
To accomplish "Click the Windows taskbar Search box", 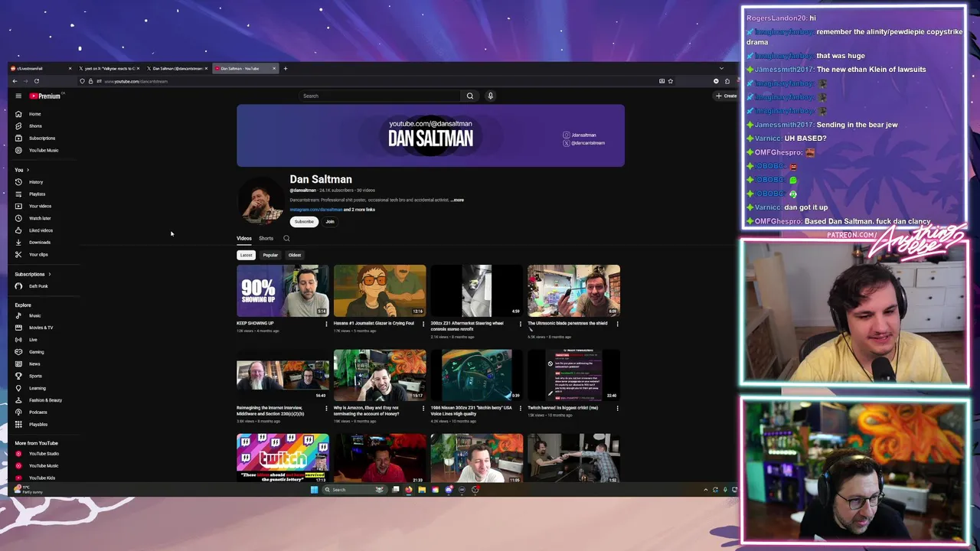I will [354, 490].
